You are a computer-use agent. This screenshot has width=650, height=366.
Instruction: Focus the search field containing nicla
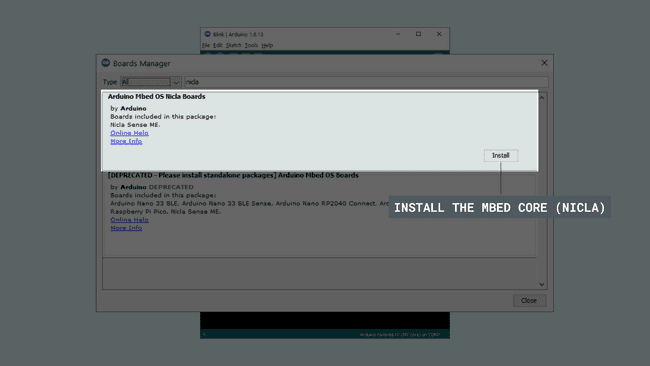366,82
